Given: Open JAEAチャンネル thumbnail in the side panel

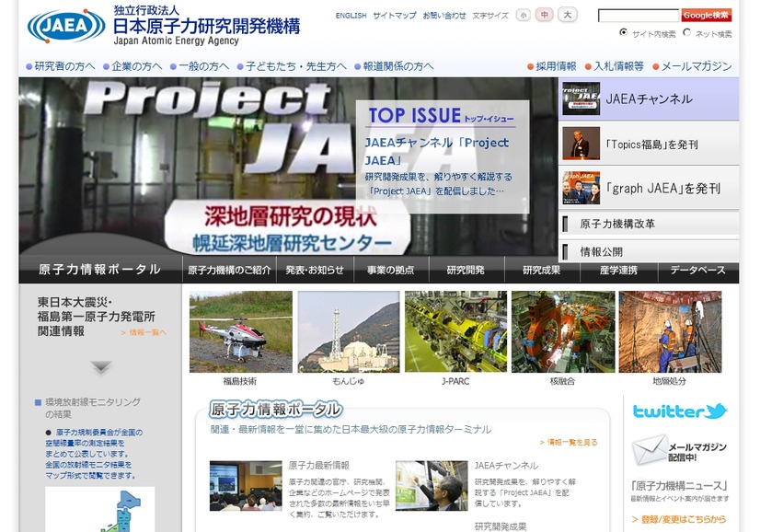Looking at the screenshot, I should (x=581, y=98).
